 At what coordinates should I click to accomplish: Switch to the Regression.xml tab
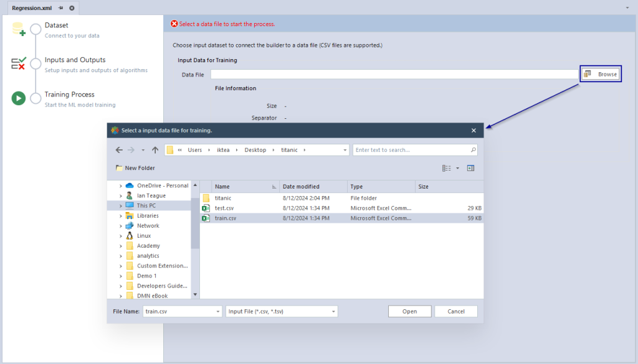point(32,7)
